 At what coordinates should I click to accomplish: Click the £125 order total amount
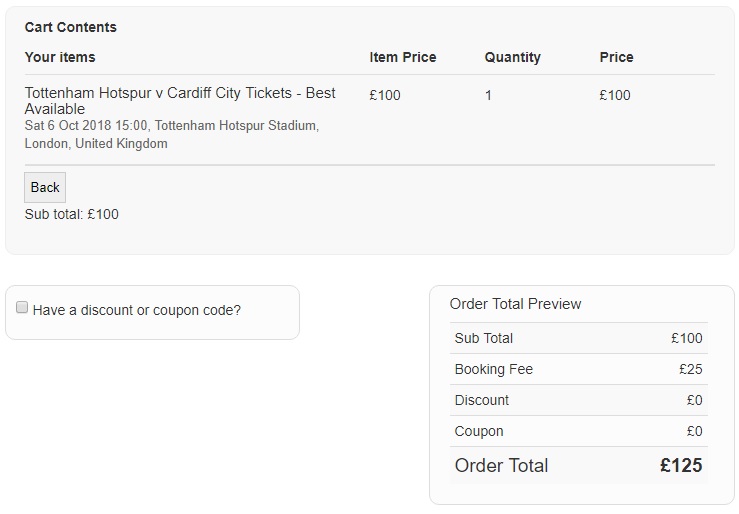pyautogui.click(x=681, y=465)
